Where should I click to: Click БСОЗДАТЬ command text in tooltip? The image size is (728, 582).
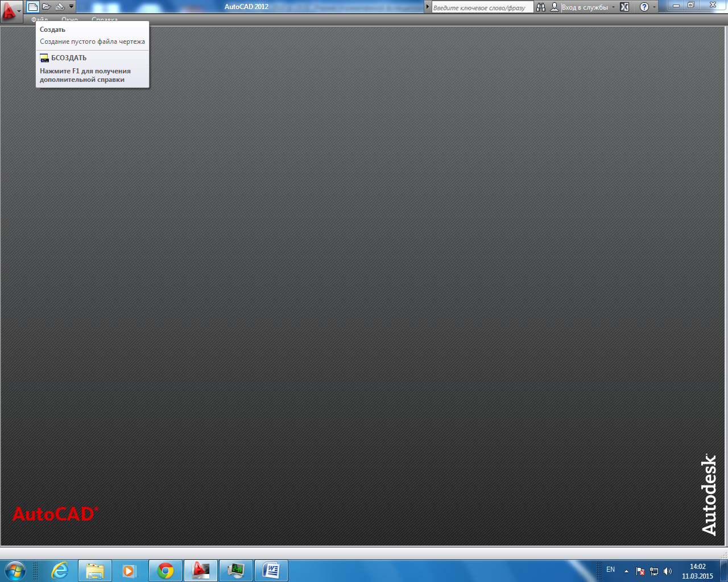(69, 58)
